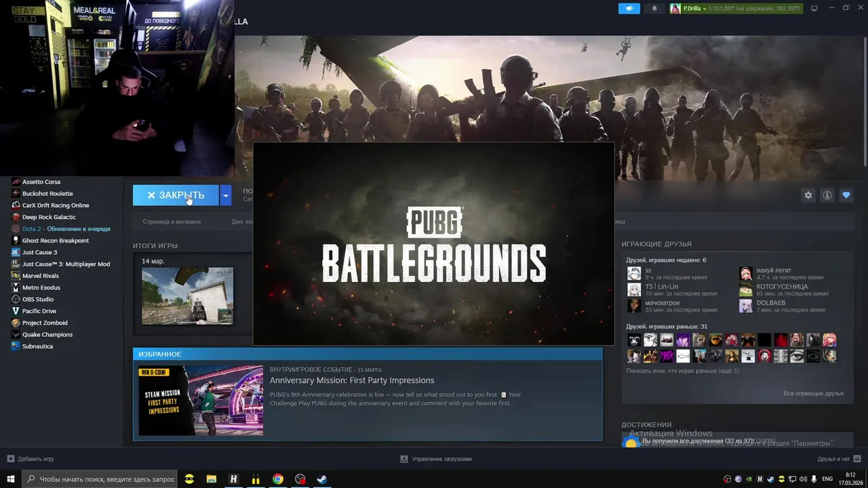
Task: Click the Project Zomboid game icon
Action: tap(16, 323)
